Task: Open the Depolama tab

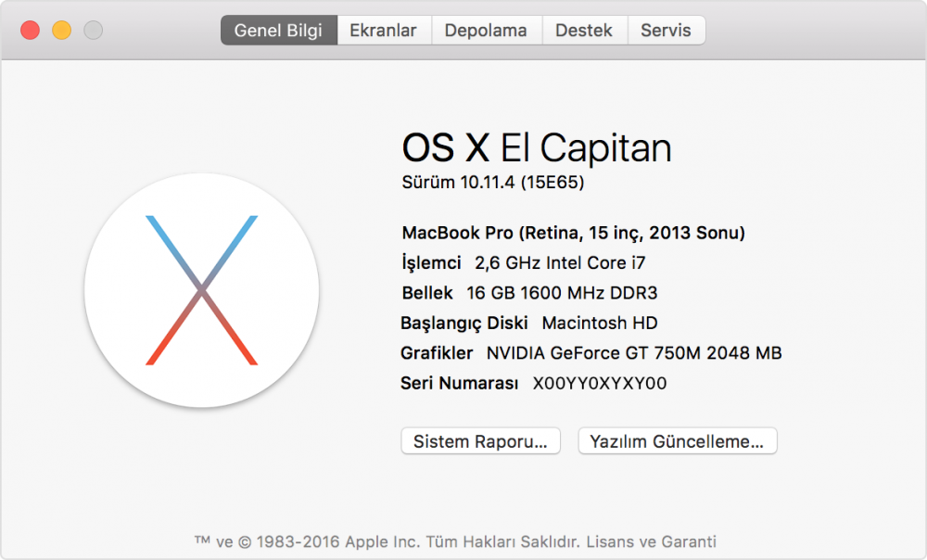Action: (486, 30)
